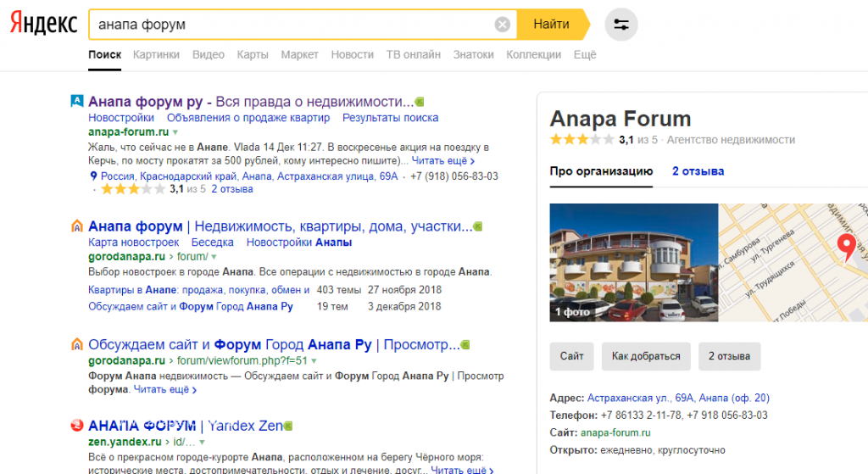Open АНАПА ФОРУМ Yandex Zen result title
Screen dimensions: 868x474
pos(186,426)
